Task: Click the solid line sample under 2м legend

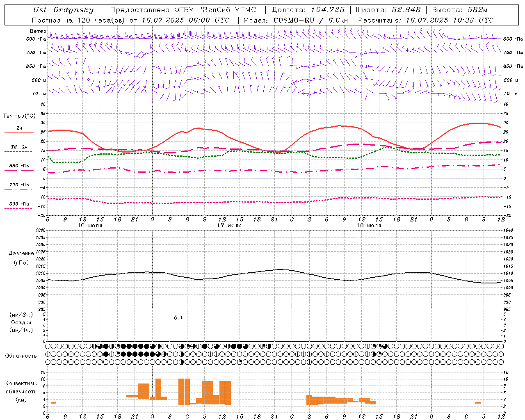Action: point(19,133)
